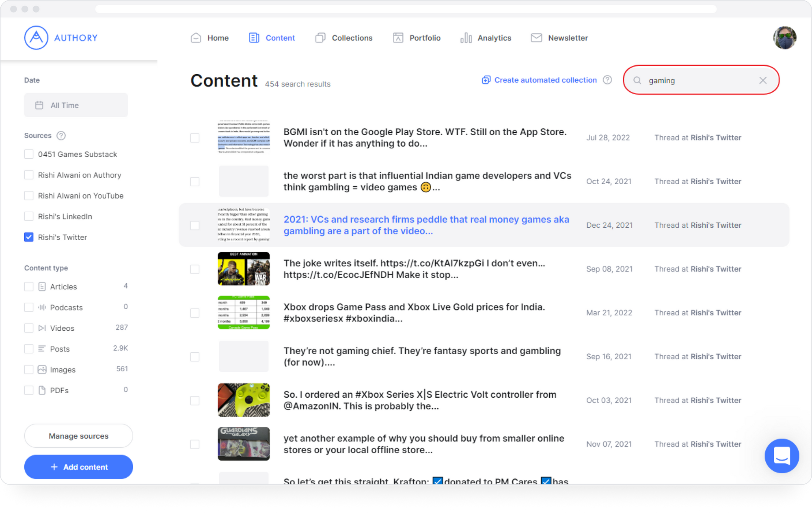812x513 pixels.
Task: Click the 'Jul 28, 2022' date
Action: tap(608, 138)
